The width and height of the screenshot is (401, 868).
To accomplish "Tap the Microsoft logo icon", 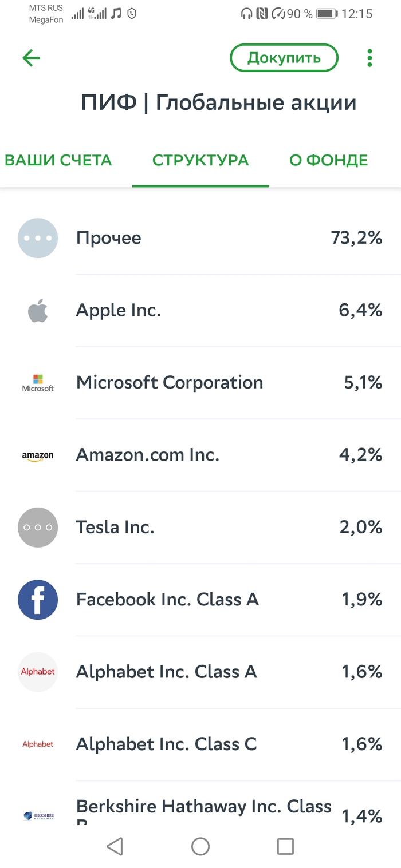I will pos(38,383).
